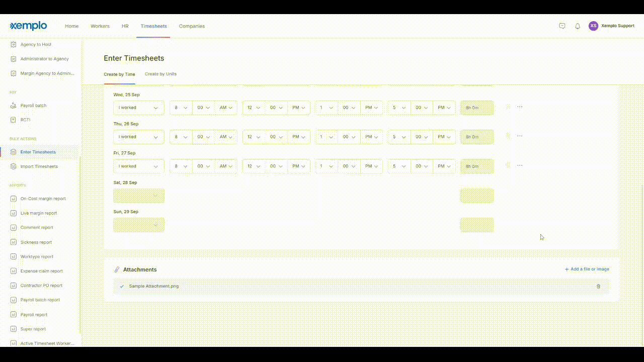Screen dimensions: 644x362
Task: Open the start hour '8' dropdown on Wed, 25 Sep
Action: click(x=181, y=108)
